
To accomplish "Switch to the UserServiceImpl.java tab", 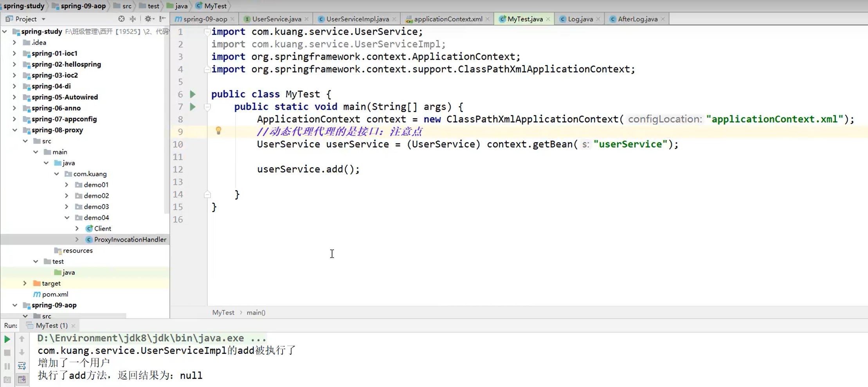I will coord(357,19).
